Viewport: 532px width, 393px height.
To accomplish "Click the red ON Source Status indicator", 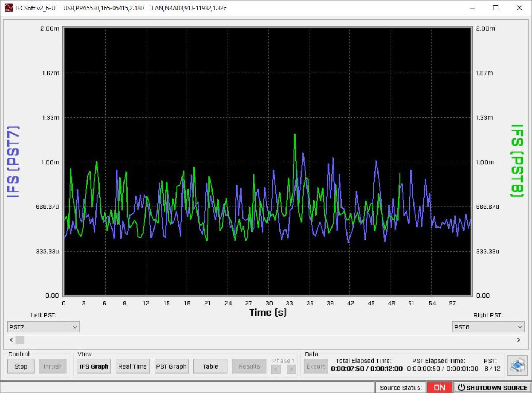I will pyautogui.click(x=439, y=387).
